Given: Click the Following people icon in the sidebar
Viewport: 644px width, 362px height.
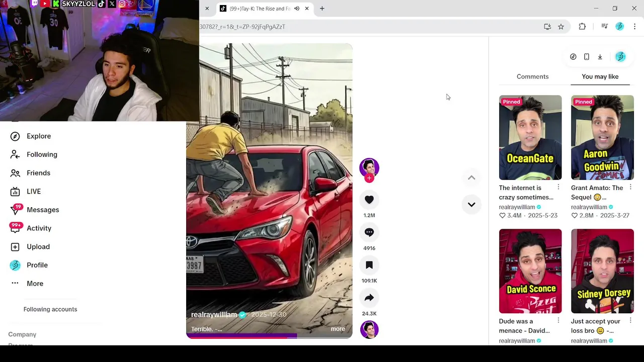Looking at the screenshot, I should [x=15, y=154].
